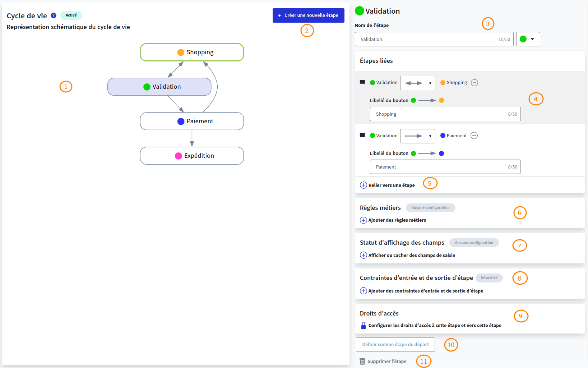588x368 pixels.
Task: Open the help tooltip for Cycle de vie
Action: pyautogui.click(x=53, y=15)
